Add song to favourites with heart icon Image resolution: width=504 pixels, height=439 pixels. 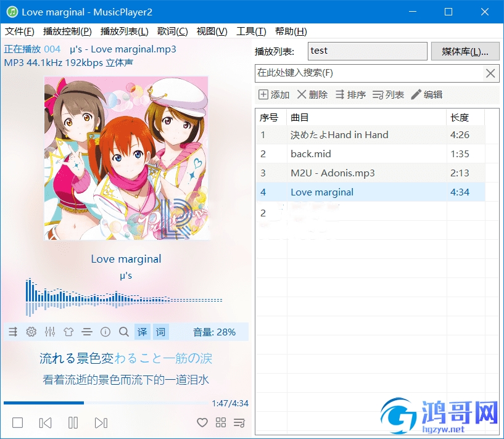pyautogui.click(x=202, y=422)
